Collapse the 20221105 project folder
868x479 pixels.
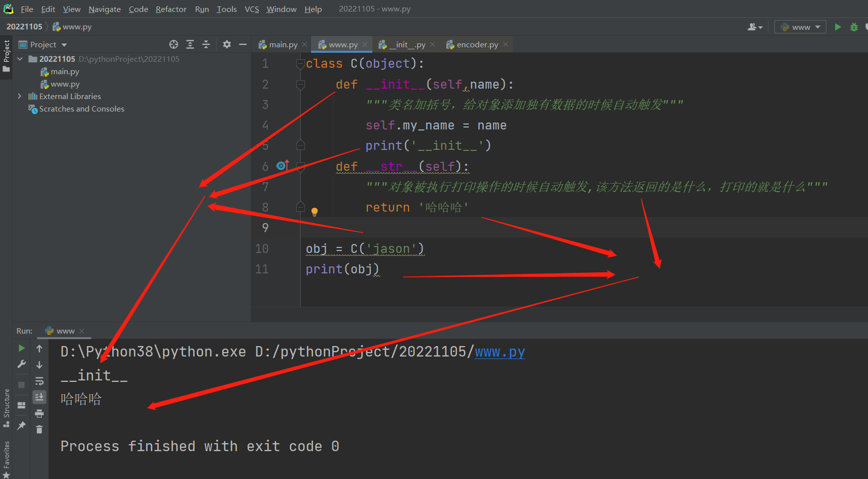(20, 59)
